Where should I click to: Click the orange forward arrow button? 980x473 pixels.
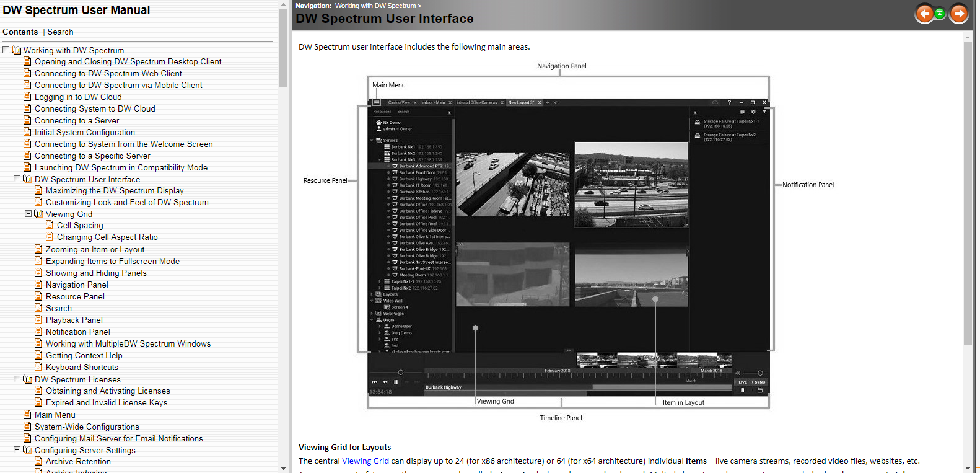(958, 14)
